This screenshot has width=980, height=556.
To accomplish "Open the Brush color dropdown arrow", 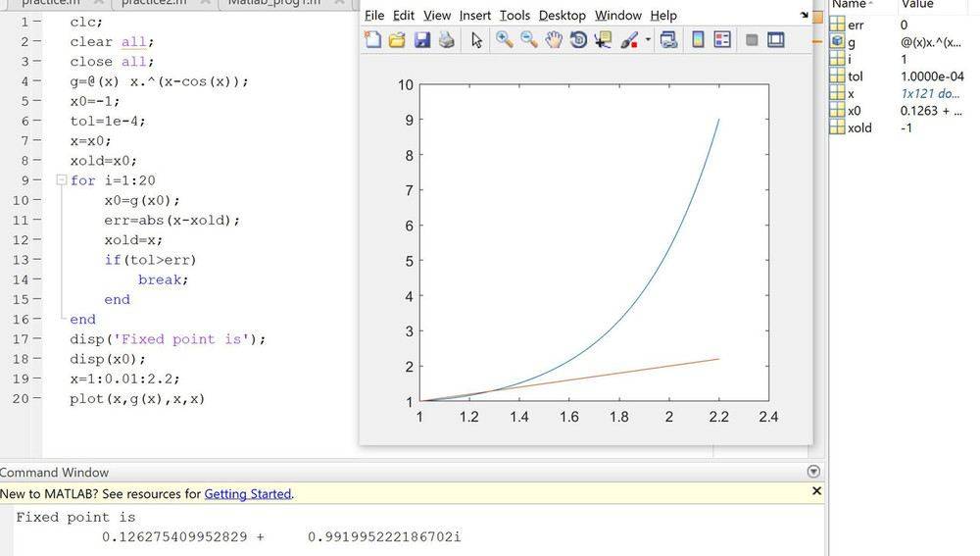I will point(648,41).
